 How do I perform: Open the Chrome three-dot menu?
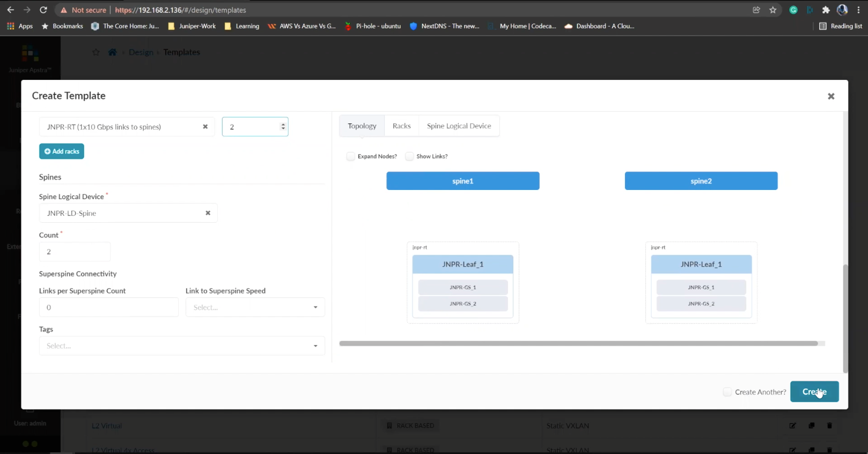[858, 10]
